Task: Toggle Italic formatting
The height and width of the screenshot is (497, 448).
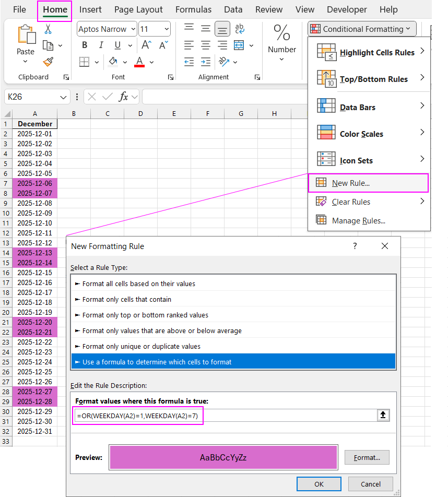Action: coord(101,45)
